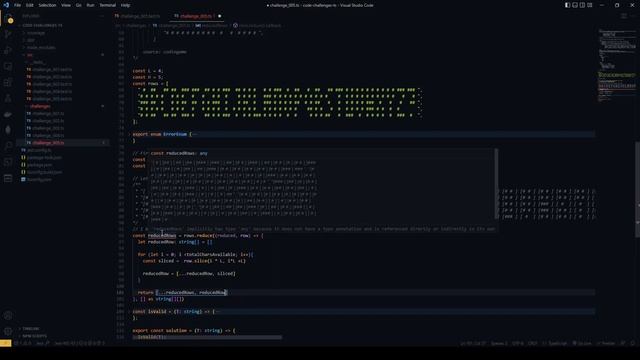Unfold the isValid function block

[130, 311]
